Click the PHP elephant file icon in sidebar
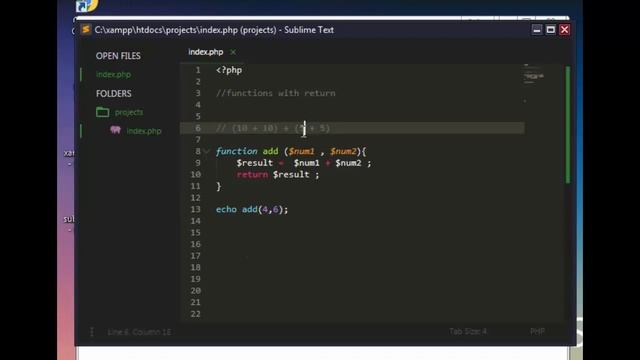Viewport: 640px width, 360px height. 116,130
